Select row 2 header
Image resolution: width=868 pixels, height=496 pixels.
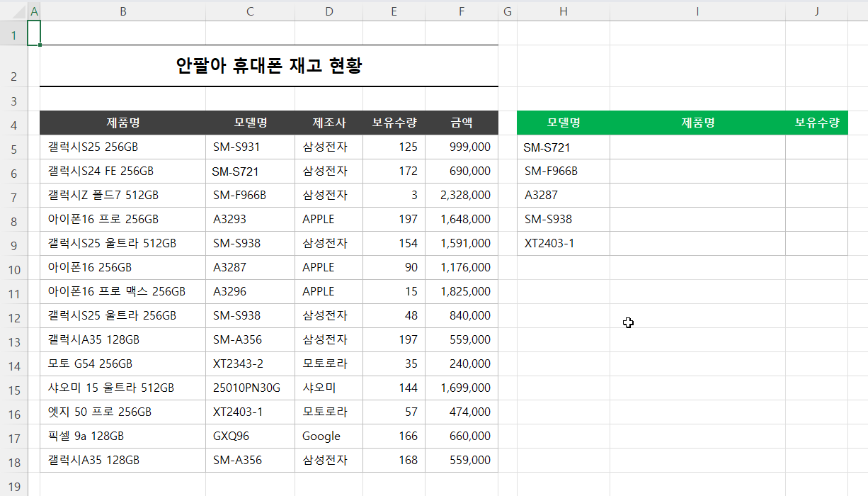(x=14, y=67)
